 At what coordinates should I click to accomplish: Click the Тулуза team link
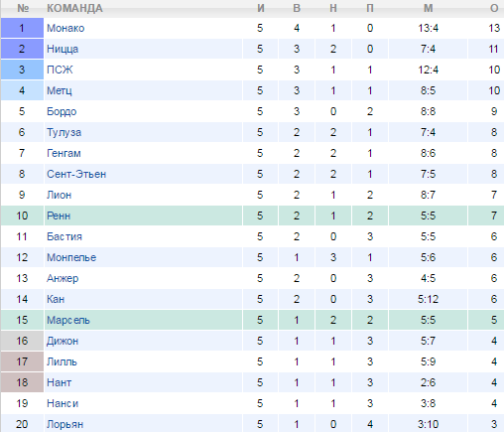[x=63, y=132]
